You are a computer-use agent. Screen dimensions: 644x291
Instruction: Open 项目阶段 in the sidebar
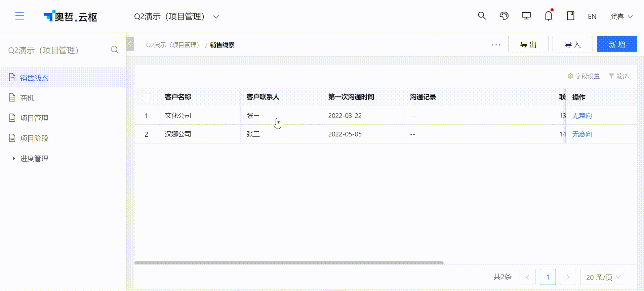pos(63,138)
